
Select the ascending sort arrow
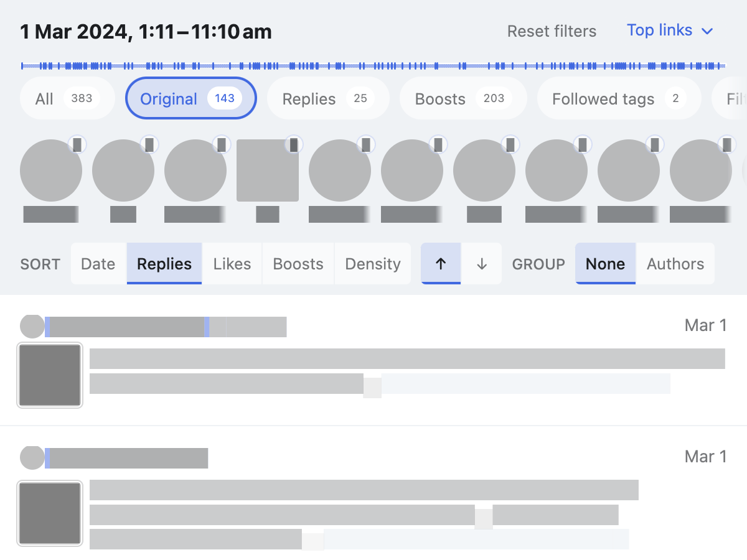tap(441, 264)
